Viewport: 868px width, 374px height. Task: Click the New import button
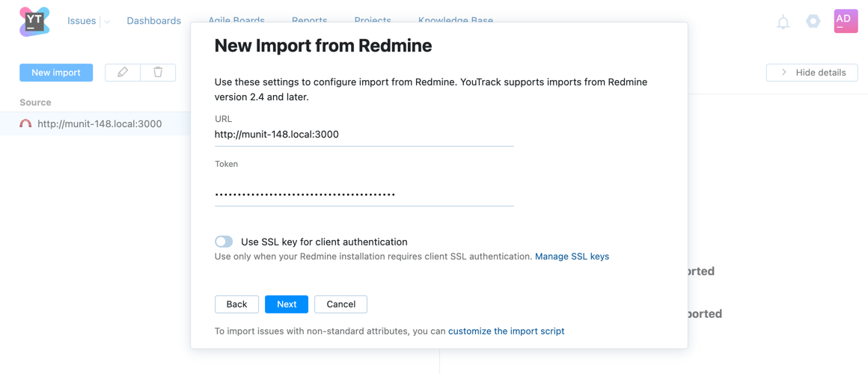(56, 73)
